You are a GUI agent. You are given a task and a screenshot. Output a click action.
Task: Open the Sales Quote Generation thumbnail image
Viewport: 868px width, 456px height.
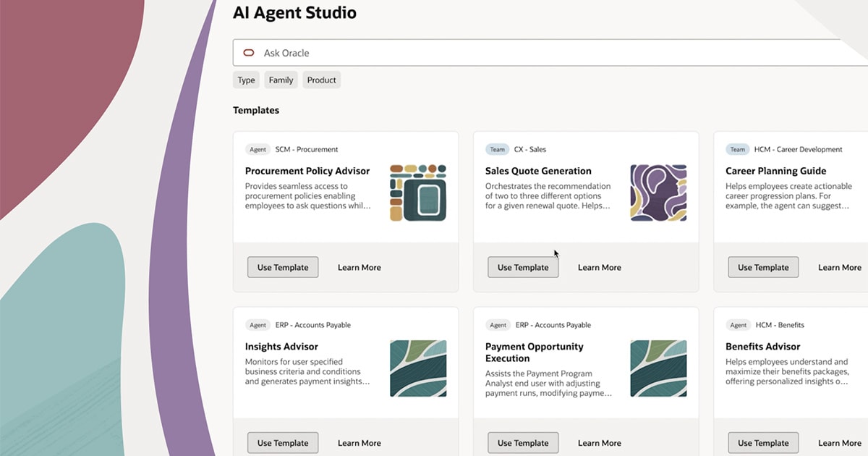[x=658, y=193]
